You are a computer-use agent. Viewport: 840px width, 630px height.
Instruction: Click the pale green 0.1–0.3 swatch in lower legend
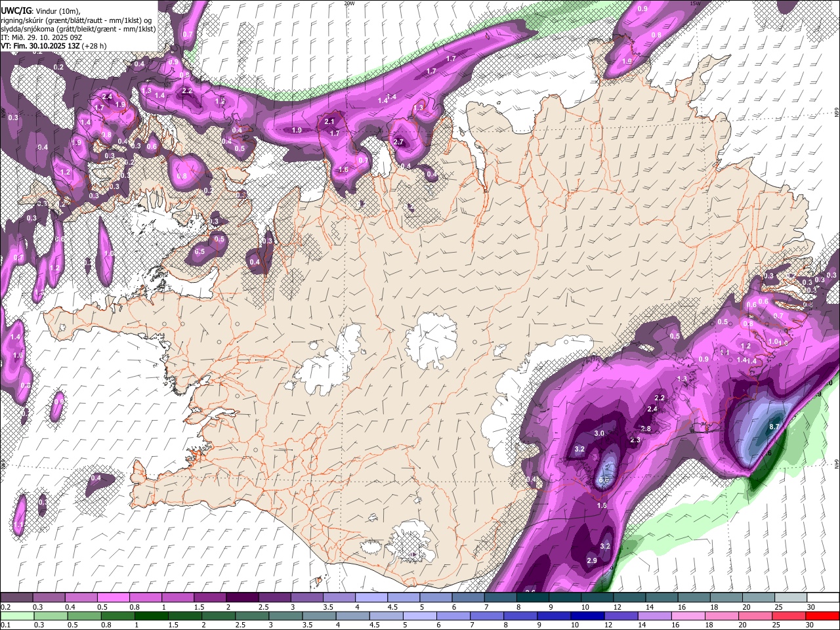tap(16, 616)
